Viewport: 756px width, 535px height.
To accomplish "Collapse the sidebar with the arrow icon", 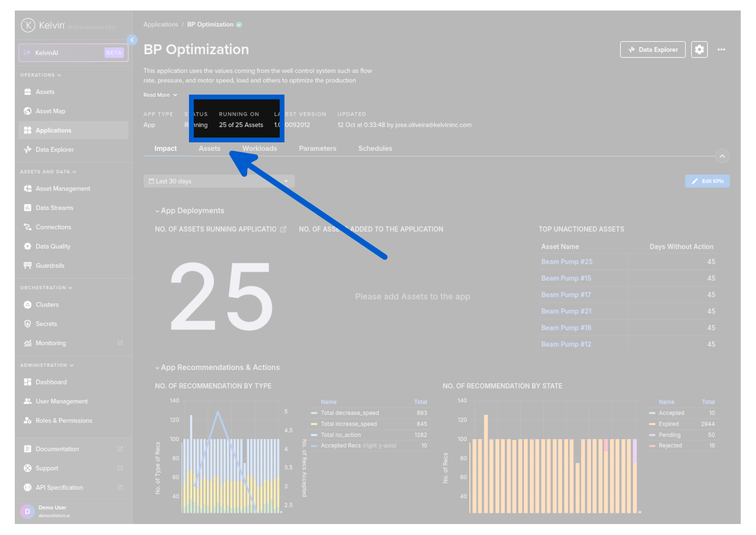I will pyautogui.click(x=132, y=40).
